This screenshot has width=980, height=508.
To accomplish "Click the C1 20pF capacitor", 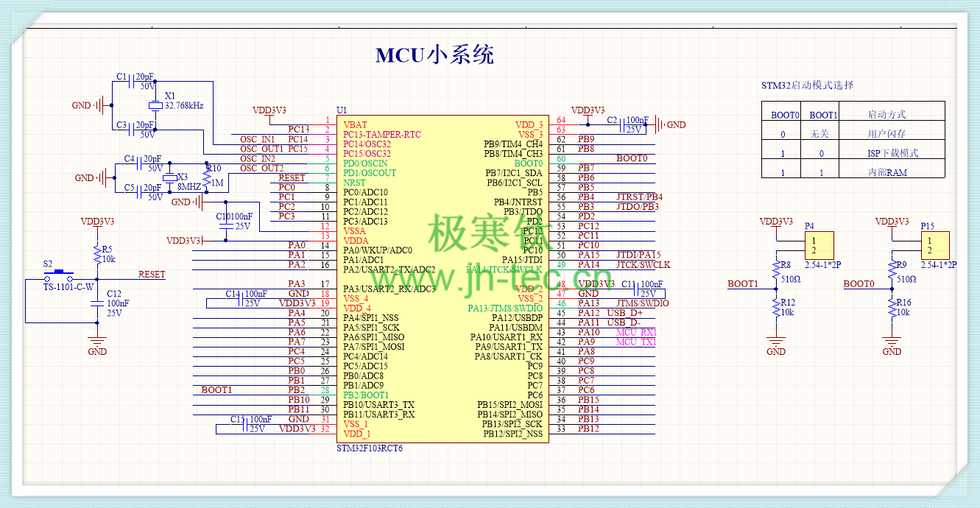I will tap(133, 80).
